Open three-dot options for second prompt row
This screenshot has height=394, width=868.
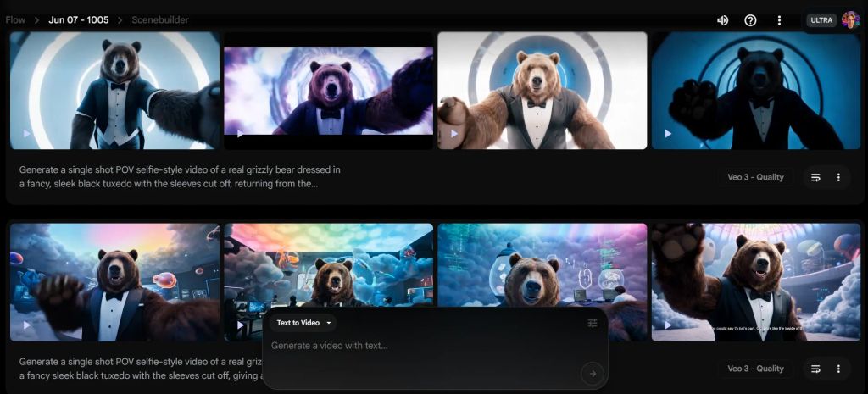[838, 369]
